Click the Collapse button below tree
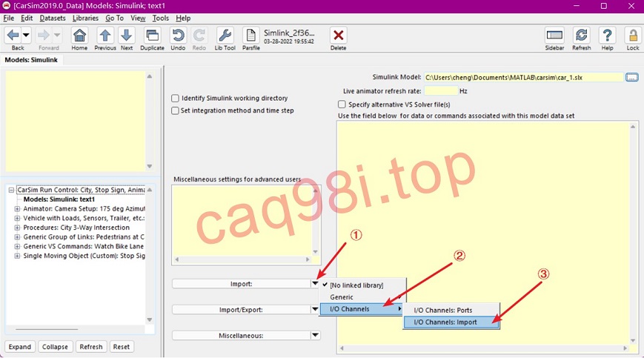Viewport: 644px width, 358px height. [55, 346]
